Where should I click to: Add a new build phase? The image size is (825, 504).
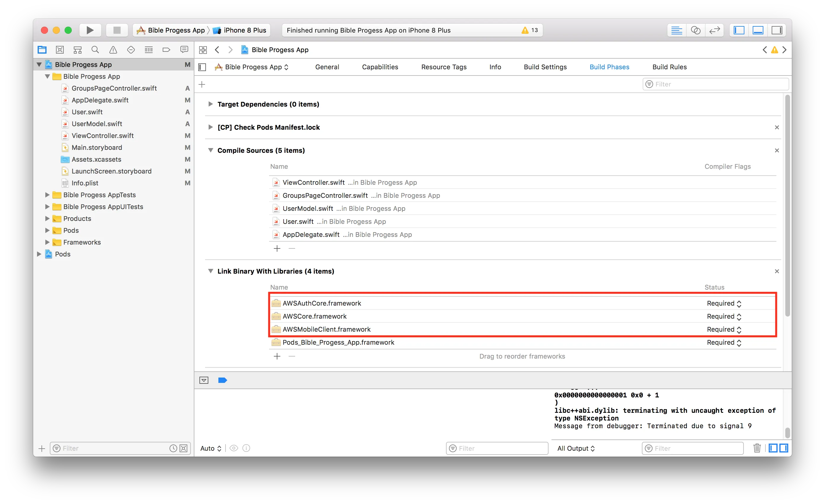pyautogui.click(x=202, y=84)
